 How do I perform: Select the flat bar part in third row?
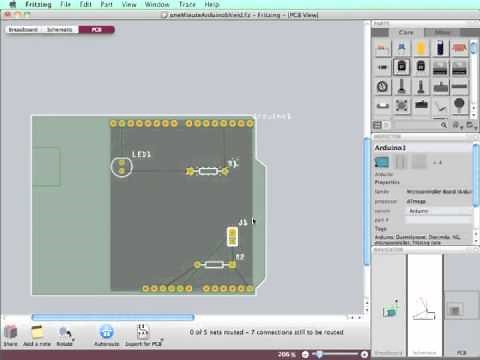pos(459,87)
